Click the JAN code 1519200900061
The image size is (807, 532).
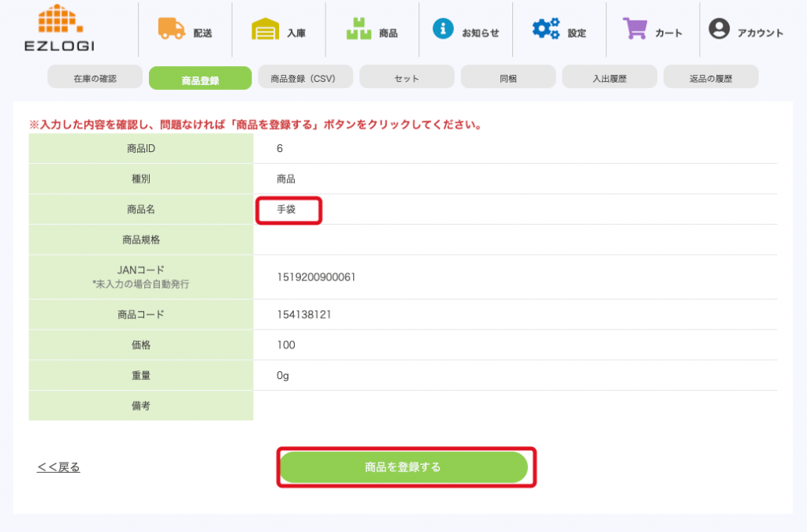(316, 277)
